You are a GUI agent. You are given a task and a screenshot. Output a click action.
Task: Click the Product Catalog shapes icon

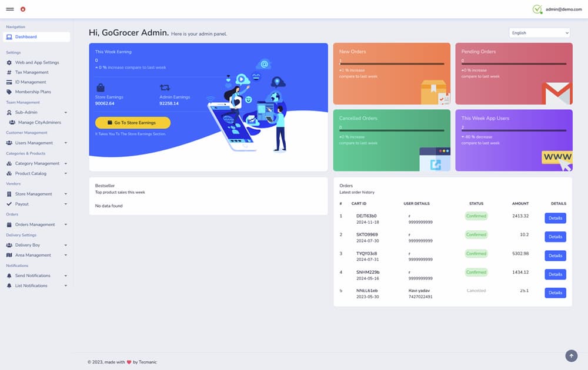point(9,173)
